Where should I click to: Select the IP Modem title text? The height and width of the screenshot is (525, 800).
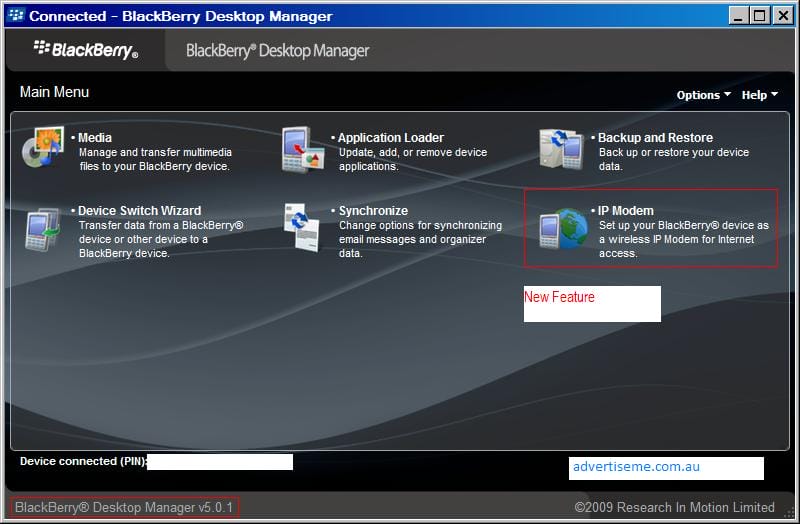(x=625, y=211)
